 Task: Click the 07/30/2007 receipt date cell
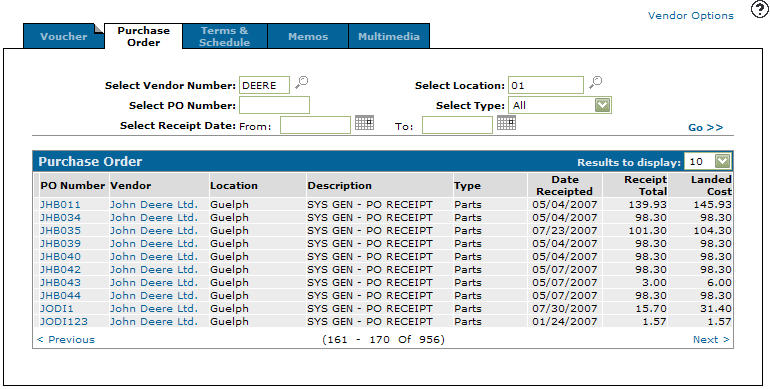tap(565, 308)
